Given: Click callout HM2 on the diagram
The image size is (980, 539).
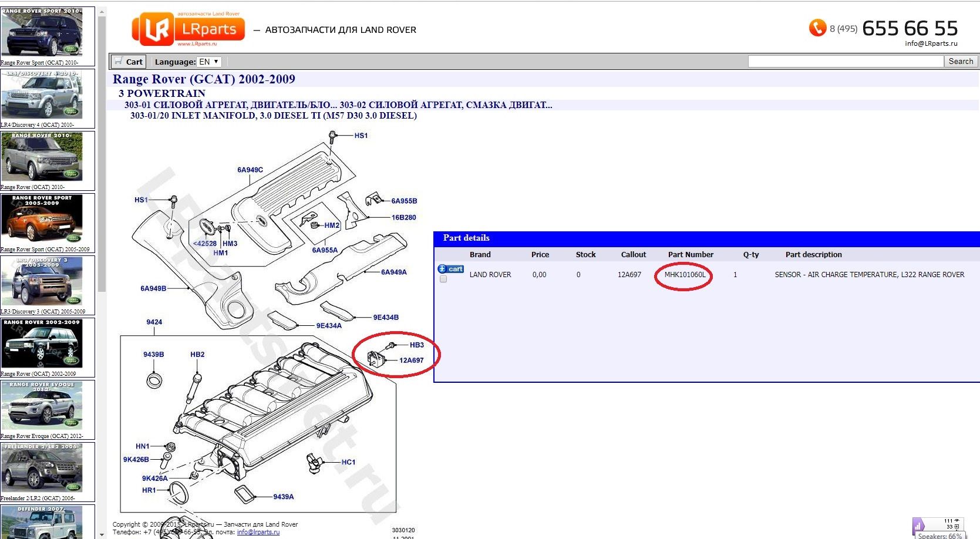Looking at the screenshot, I should pyautogui.click(x=332, y=225).
